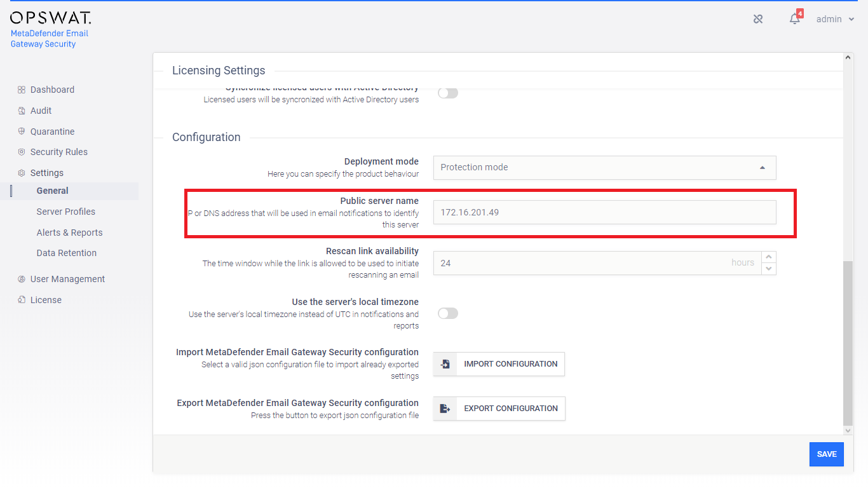Toggle Synchronize licensed users with Active Directory

coord(448,93)
